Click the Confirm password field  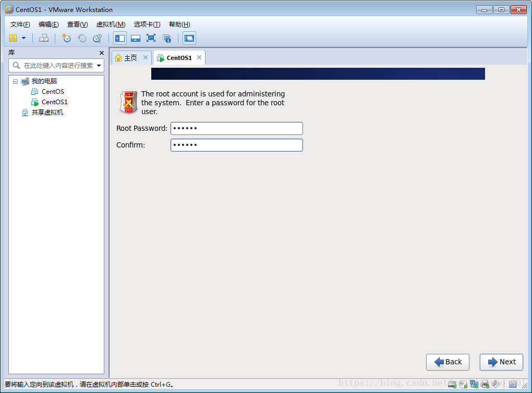pos(236,145)
